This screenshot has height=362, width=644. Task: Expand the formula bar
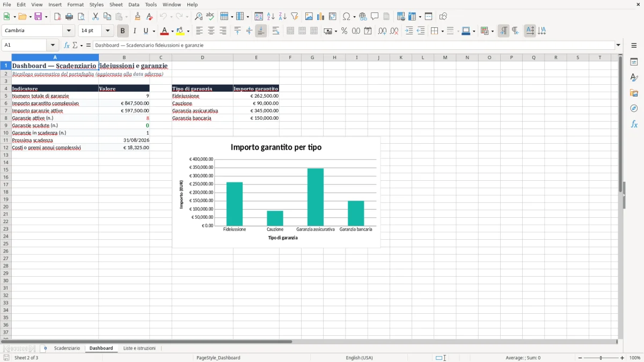tap(618, 46)
